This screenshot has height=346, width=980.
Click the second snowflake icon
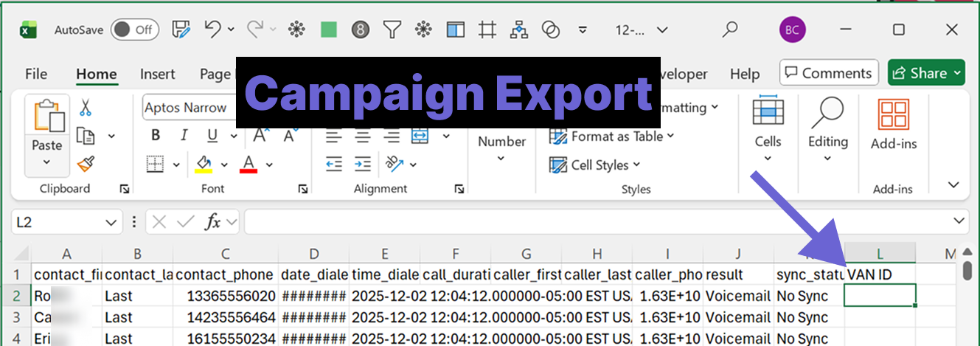point(424,30)
